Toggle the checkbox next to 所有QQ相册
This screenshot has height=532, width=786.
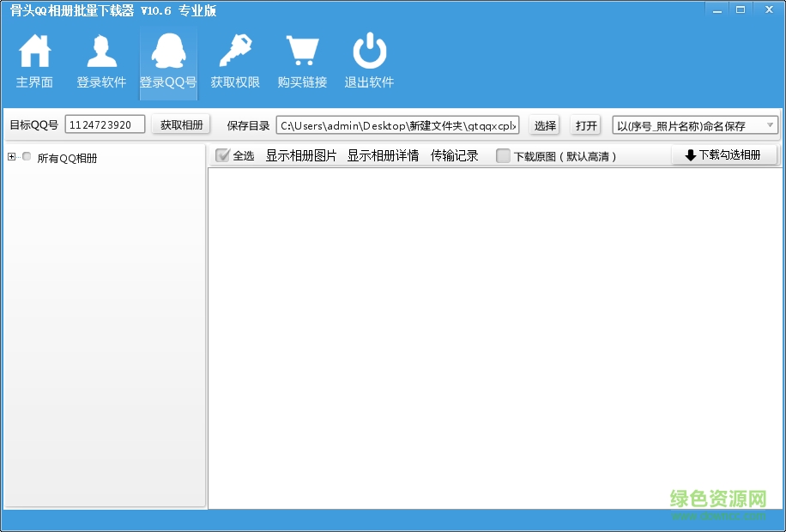tap(27, 157)
